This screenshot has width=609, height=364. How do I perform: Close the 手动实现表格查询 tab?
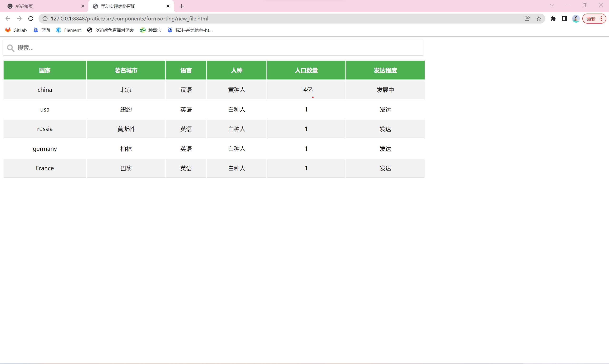(x=168, y=6)
